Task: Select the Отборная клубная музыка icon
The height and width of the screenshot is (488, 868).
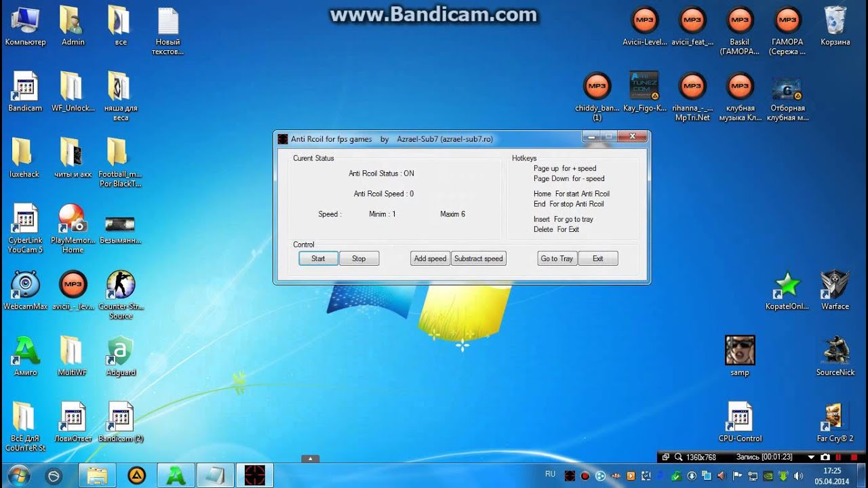Action: 787,98
